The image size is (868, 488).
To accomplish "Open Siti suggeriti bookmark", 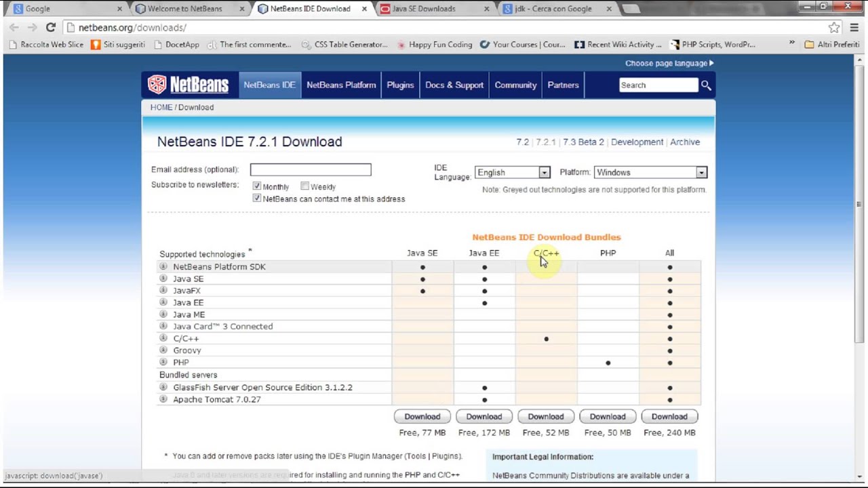I will (118, 45).
